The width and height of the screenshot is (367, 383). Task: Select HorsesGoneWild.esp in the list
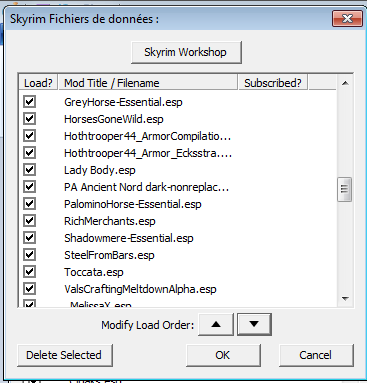[114, 119]
